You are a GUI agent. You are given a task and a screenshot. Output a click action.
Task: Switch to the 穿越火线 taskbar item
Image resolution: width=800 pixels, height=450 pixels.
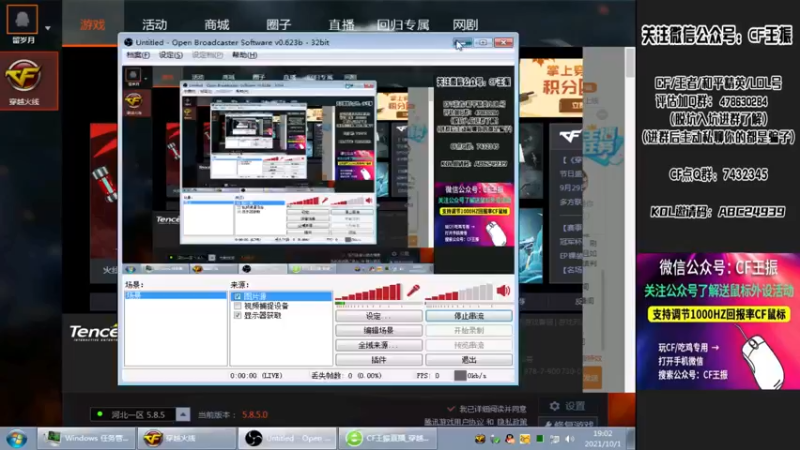click(187, 438)
